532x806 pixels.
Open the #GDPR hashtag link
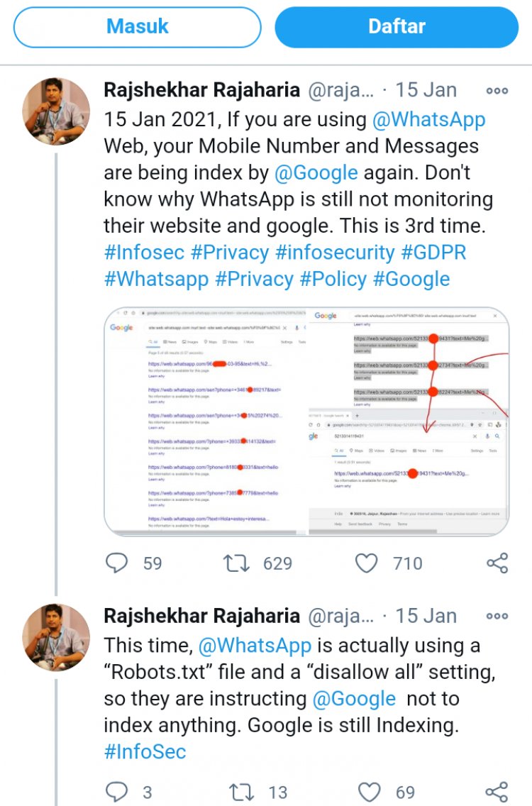(x=433, y=253)
